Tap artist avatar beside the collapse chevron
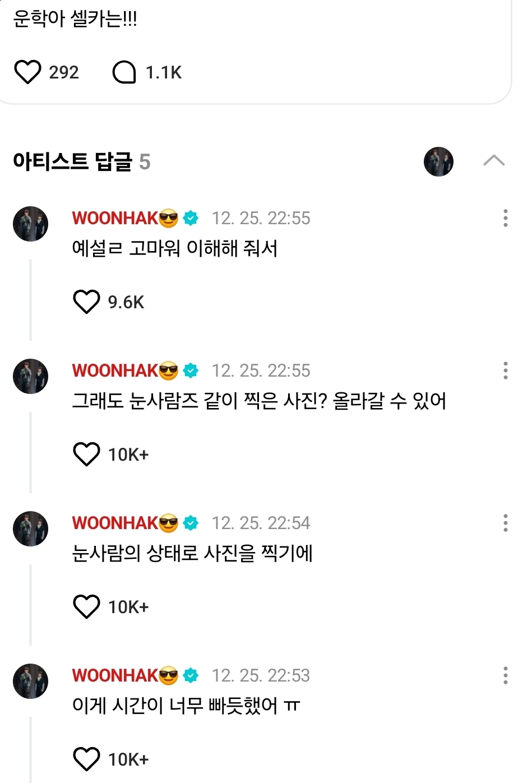Viewport: 532px width, 783px height. pos(438,162)
